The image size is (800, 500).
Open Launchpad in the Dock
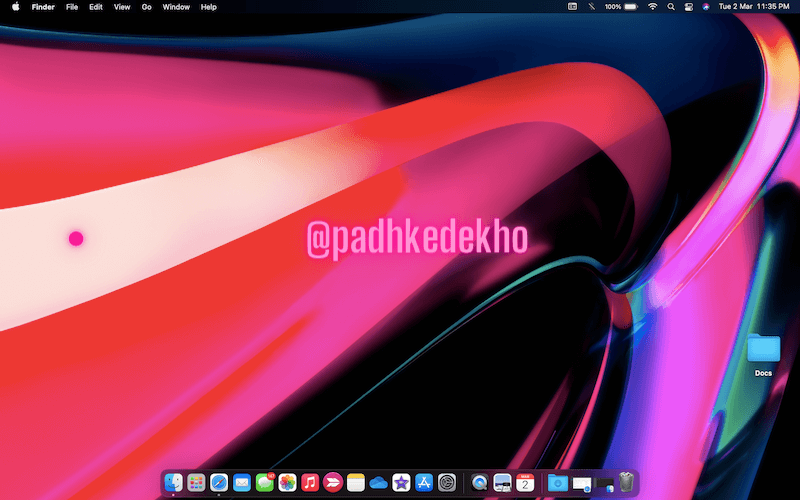pyautogui.click(x=196, y=482)
